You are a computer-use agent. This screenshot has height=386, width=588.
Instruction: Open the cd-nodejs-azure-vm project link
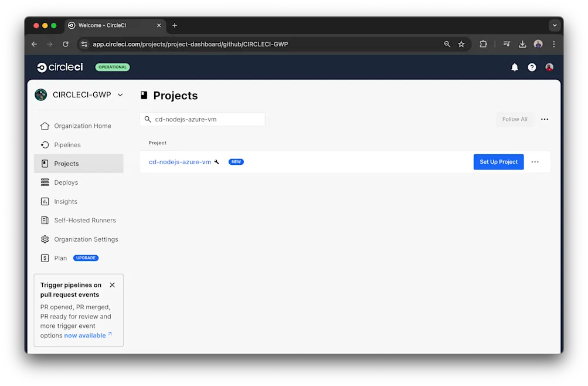point(180,162)
